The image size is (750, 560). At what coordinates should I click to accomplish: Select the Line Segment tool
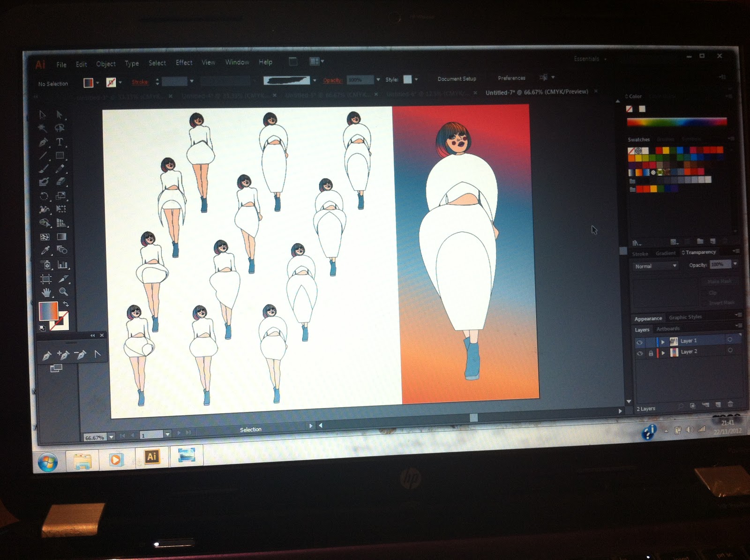(43, 156)
